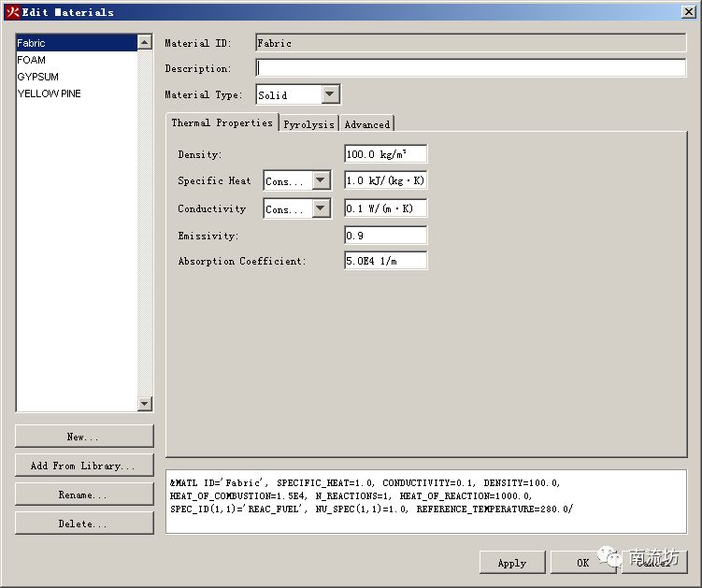
Task: Open the Material Type dropdown
Action: (330, 94)
